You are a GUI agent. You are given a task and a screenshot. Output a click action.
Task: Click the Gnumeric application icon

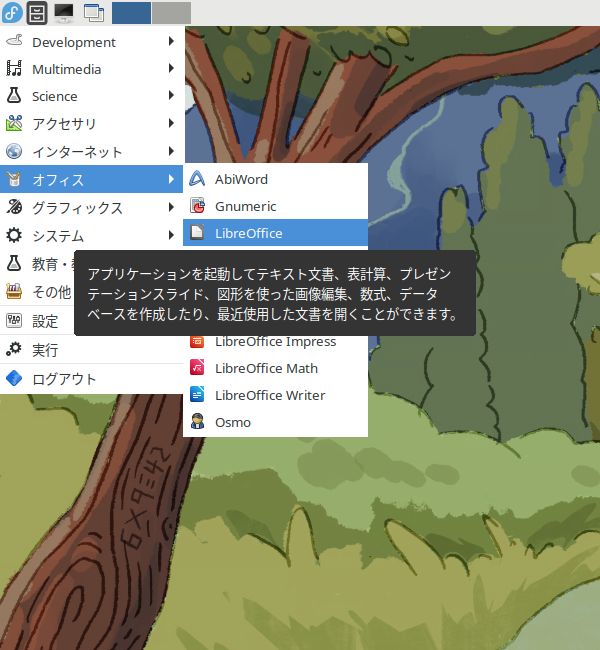[197, 206]
